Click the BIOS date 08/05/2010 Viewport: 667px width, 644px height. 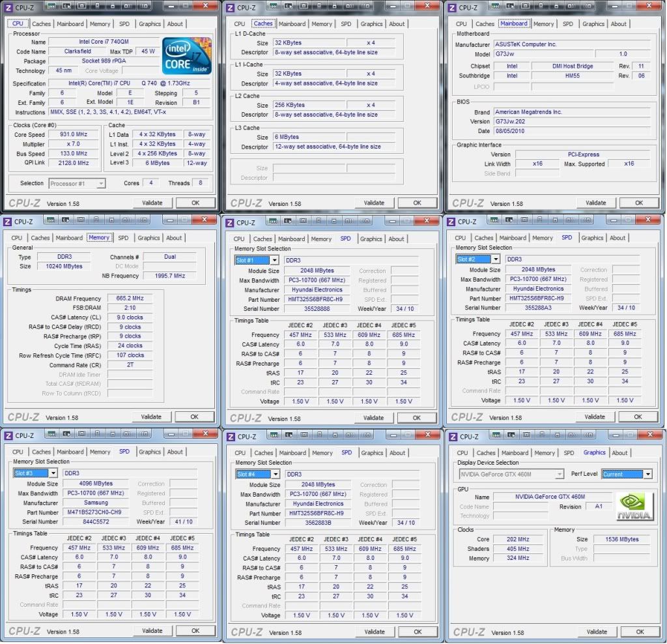pyautogui.click(x=572, y=130)
